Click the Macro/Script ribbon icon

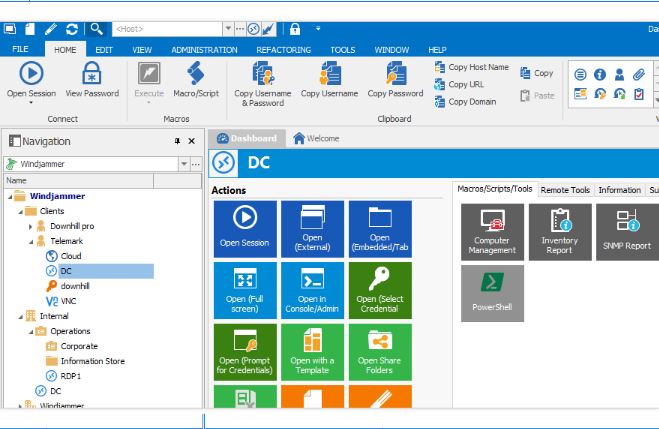[x=196, y=80]
